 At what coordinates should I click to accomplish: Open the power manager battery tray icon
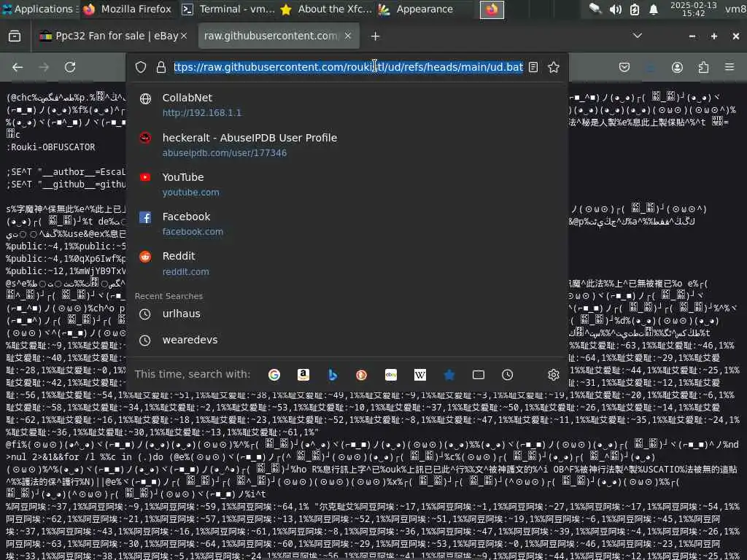tap(634, 9)
